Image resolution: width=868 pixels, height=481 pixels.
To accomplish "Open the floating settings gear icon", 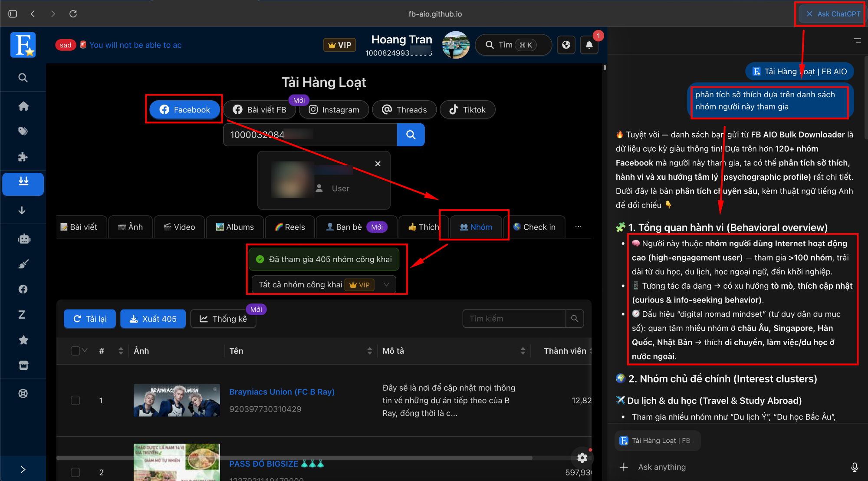I will point(582,458).
